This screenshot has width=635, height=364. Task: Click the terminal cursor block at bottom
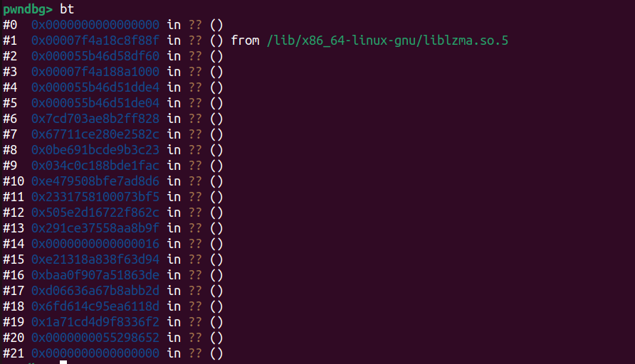pyautogui.click(x=63, y=363)
